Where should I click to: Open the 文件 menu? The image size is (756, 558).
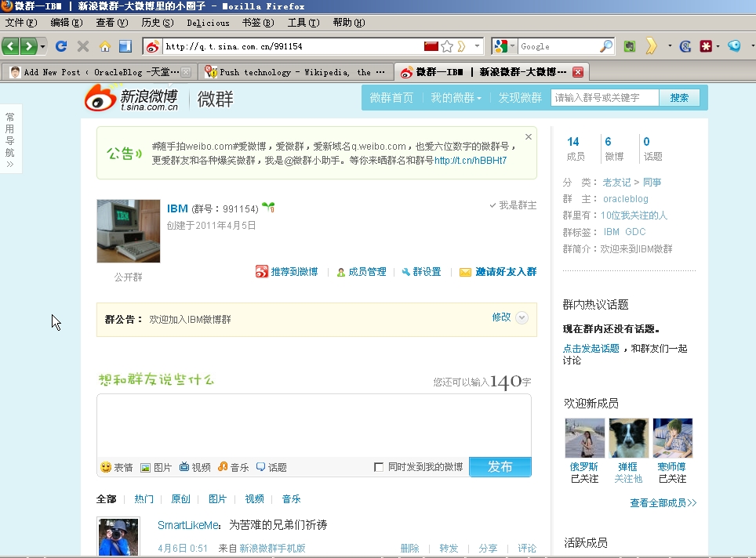[20, 23]
